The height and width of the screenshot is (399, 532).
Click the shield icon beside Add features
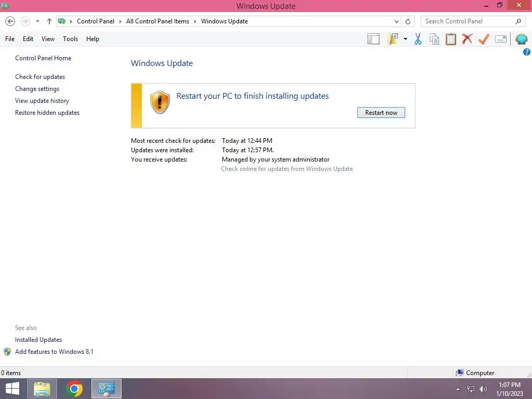click(7, 352)
